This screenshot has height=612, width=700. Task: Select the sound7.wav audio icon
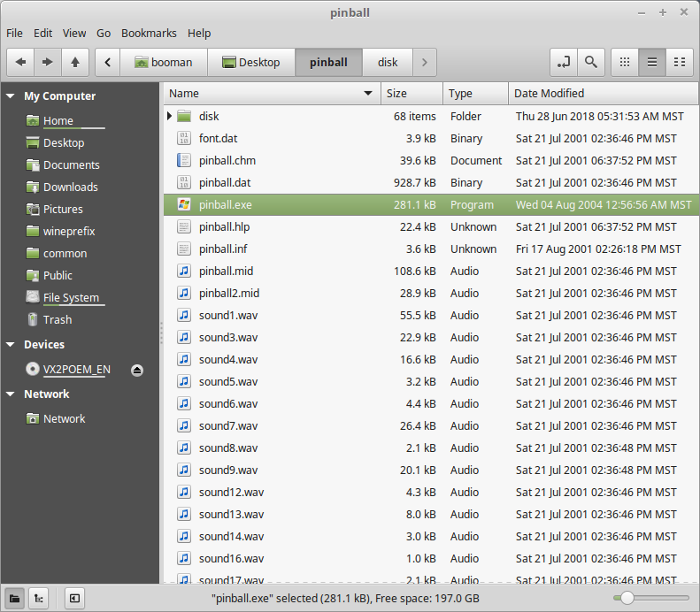click(184, 425)
